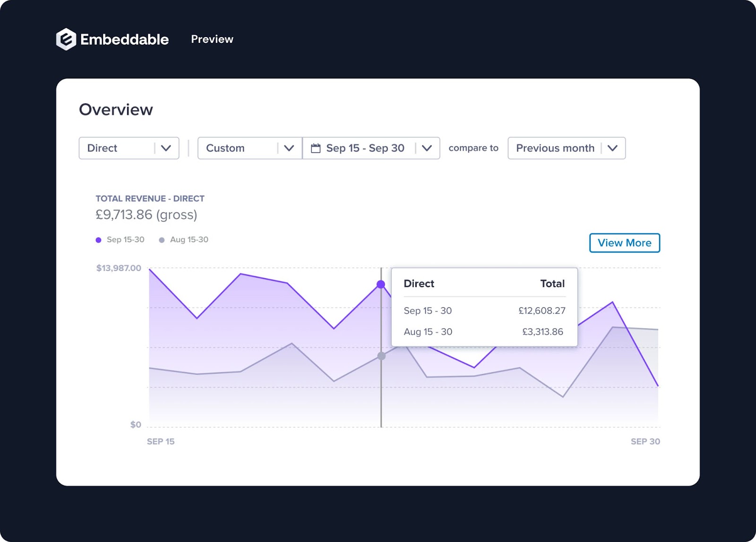Screen dimensions: 756x542
Task: Click the calendar icon in date range picker
Action: 316,148
